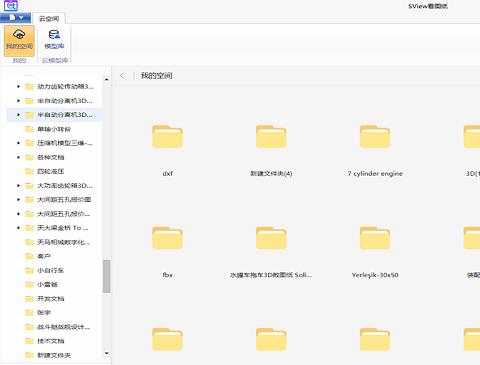Open the fbx folder
Image resolution: width=480 pixels, height=365 pixels.
167,238
